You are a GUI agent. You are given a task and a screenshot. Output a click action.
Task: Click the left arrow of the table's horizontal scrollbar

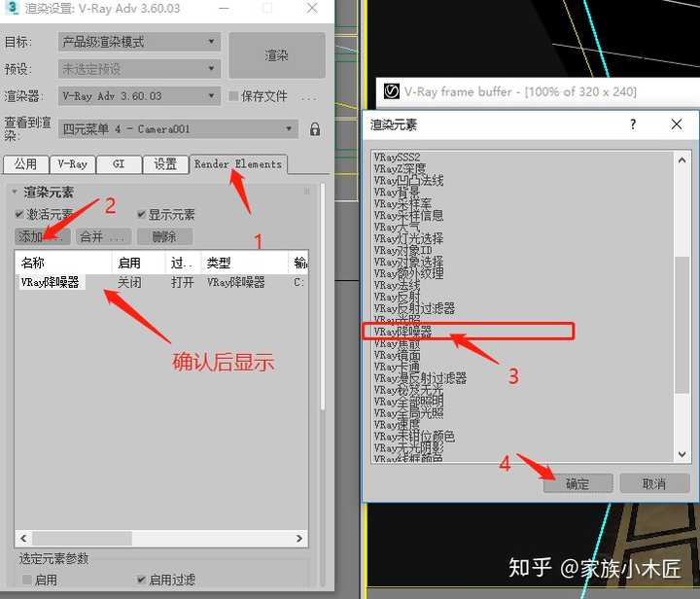23,539
